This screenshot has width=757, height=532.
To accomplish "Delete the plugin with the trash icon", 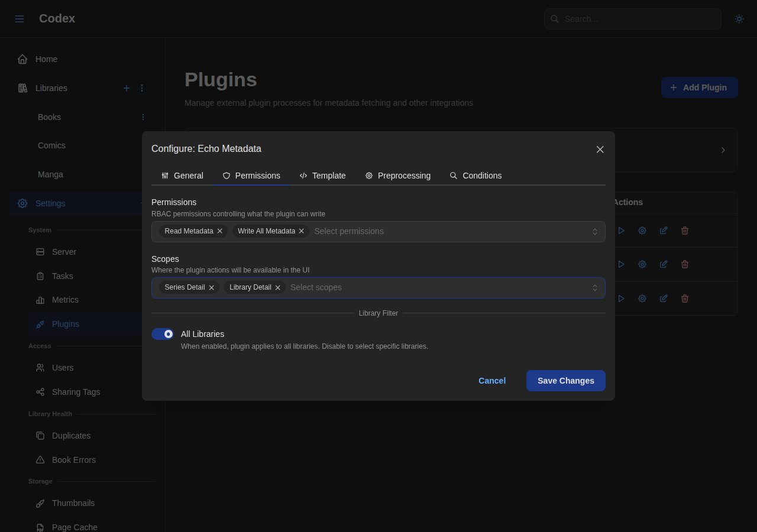I will [x=685, y=231].
